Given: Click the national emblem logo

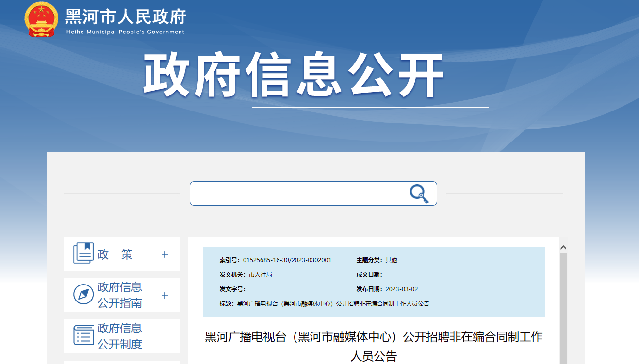Looking at the screenshot, I should tap(41, 19).
